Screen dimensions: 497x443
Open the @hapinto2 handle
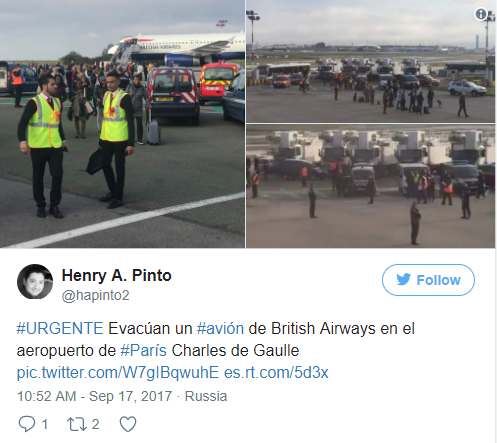(96, 295)
